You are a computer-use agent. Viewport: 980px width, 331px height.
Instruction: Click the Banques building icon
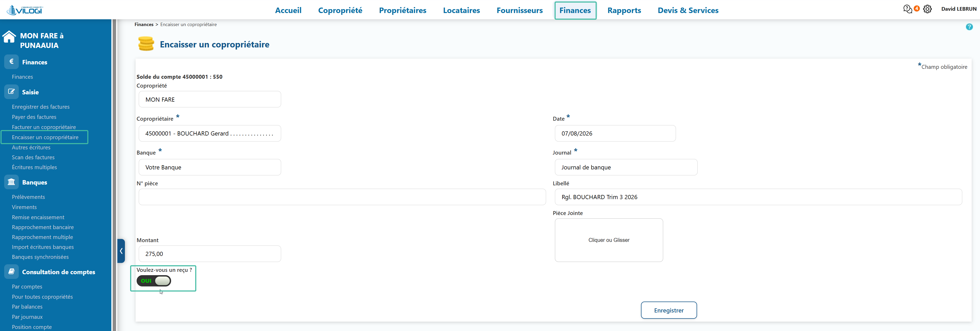tap(11, 182)
